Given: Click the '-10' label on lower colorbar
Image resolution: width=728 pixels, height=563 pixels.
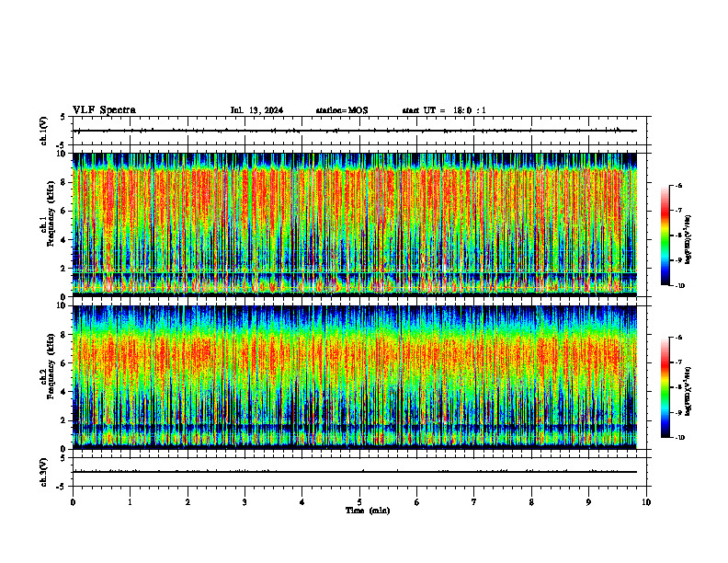Looking at the screenshot, I should pyautogui.click(x=679, y=438).
